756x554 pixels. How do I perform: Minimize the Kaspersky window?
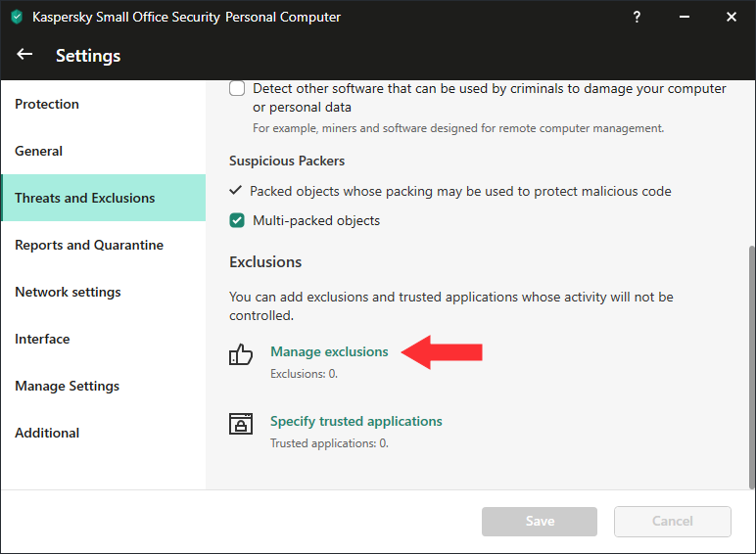[685, 18]
